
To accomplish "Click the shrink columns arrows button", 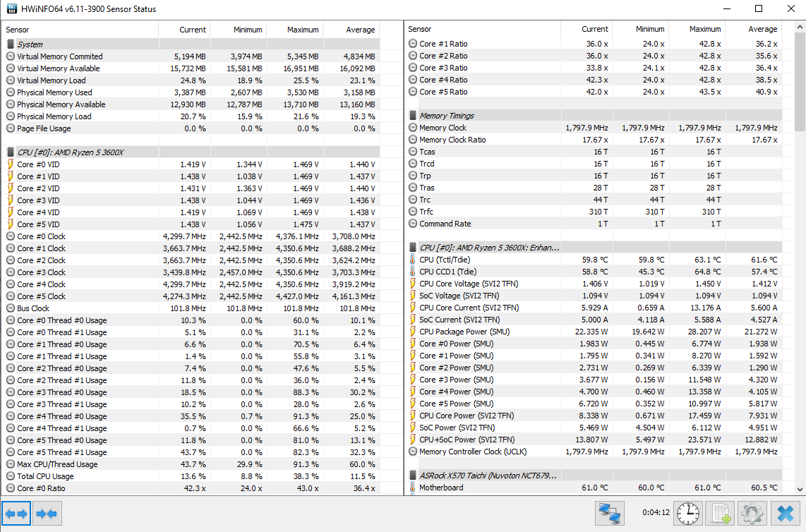I will (47, 514).
